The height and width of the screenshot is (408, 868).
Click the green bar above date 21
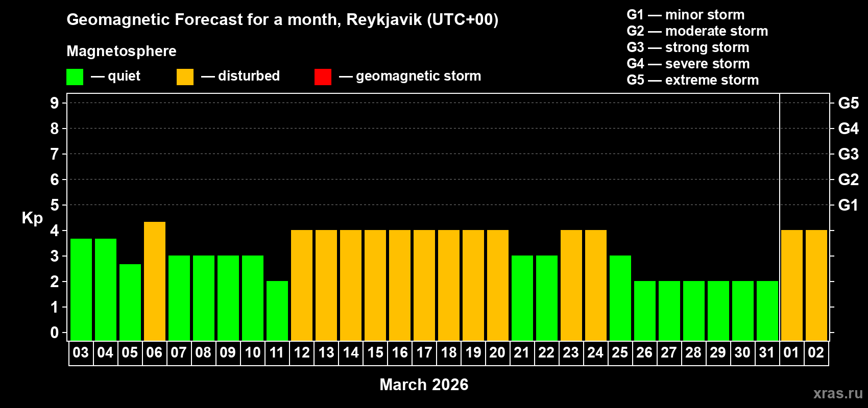pos(522,298)
